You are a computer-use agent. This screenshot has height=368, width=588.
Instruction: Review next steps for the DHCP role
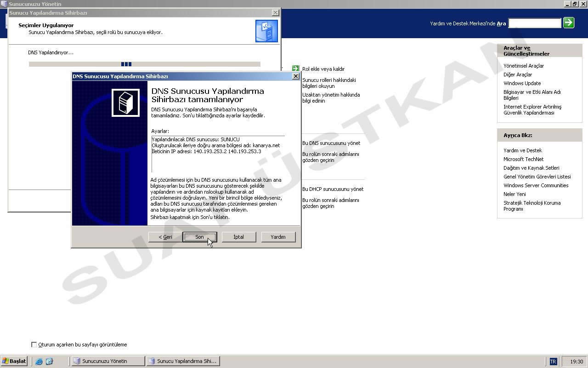point(331,203)
